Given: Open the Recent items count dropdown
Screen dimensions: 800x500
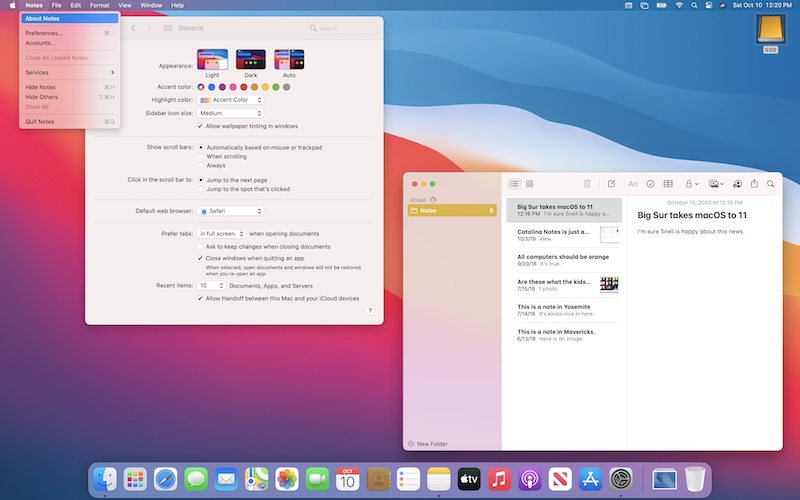Looking at the screenshot, I should pos(211,286).
